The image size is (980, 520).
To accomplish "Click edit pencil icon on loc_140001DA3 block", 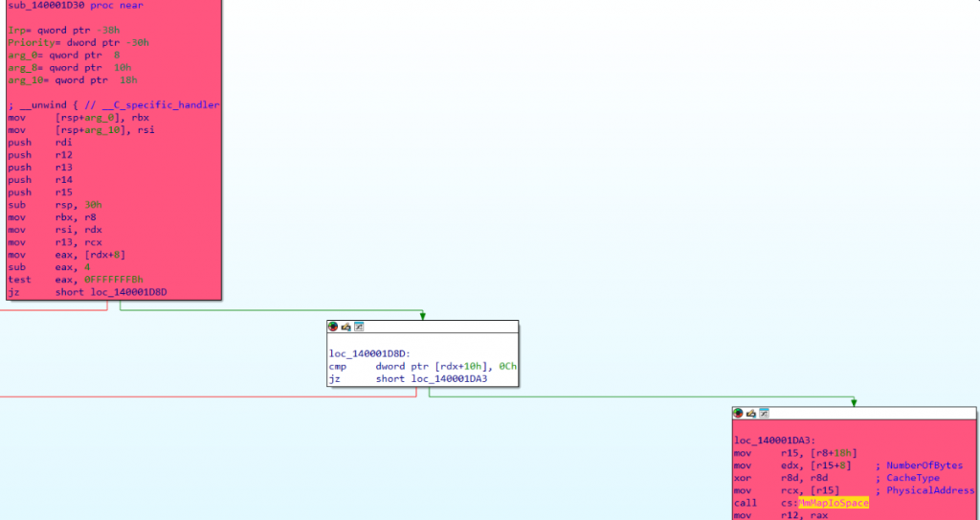I will click(x=751, y=413).
